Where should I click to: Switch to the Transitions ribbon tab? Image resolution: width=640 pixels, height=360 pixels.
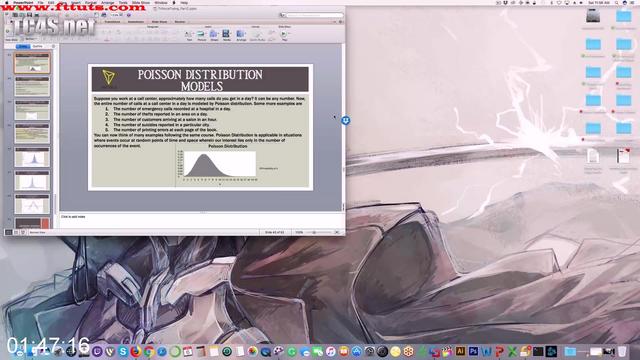tap(112, 22)
